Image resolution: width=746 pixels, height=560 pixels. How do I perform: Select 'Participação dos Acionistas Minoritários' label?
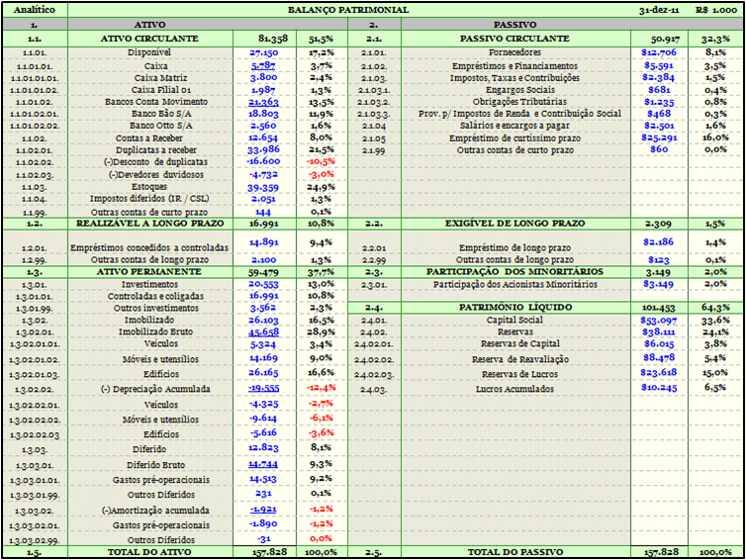point(515,285)
